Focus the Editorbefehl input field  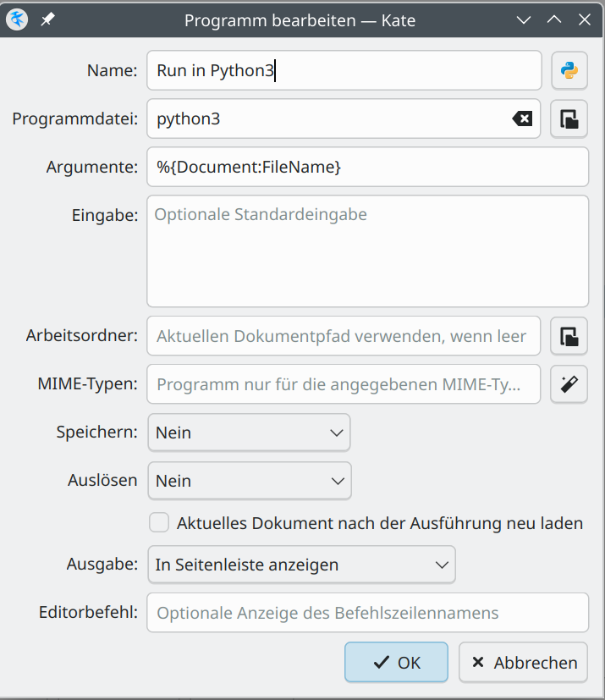tap(367, 613)
